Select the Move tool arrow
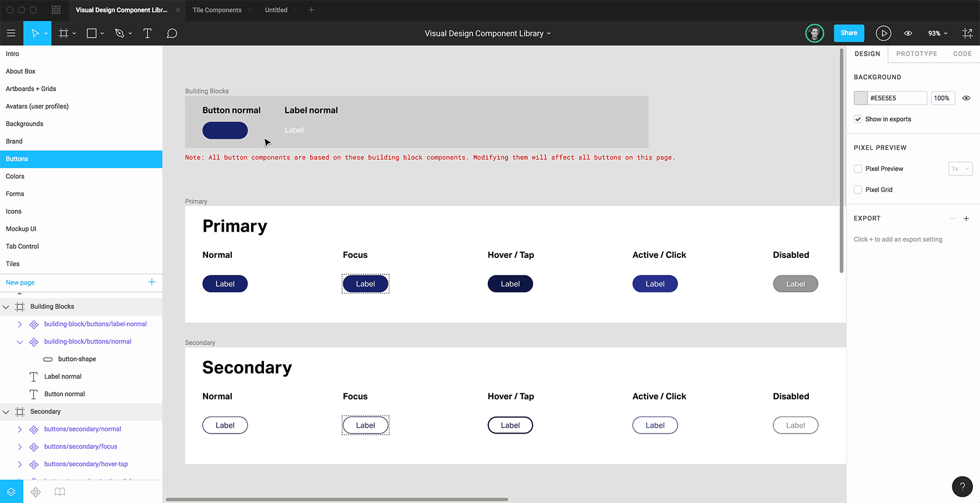The width and height of the screenshot is (980, 503). (35, 33)
